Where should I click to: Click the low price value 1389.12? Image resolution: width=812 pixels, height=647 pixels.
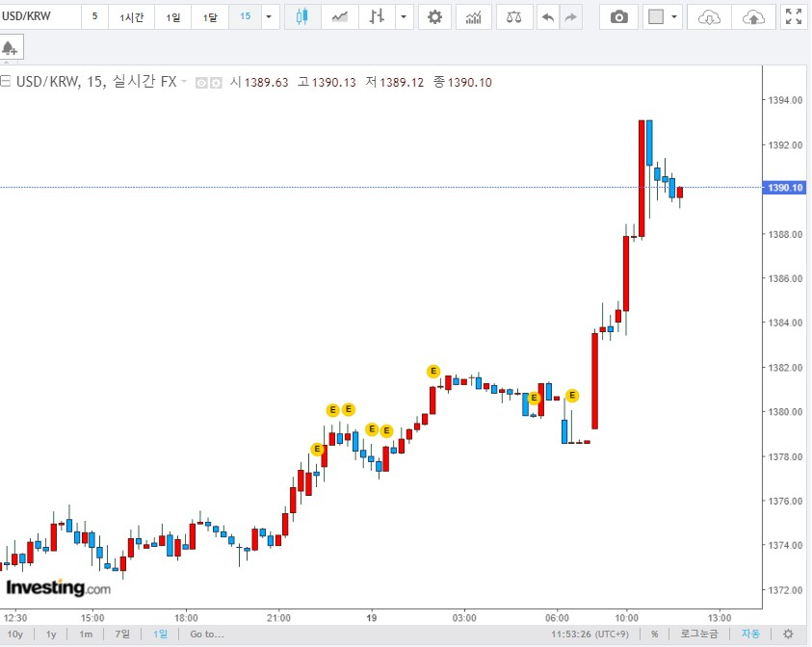click(x=402, y=82)
